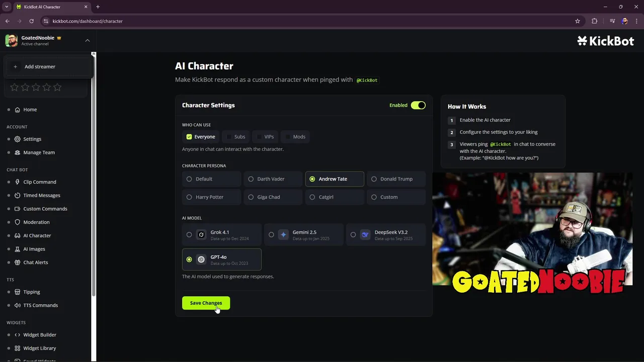Switch to the KickBot AI Character tab
This screenshot has height=362, width=644.
pos(51,7)
